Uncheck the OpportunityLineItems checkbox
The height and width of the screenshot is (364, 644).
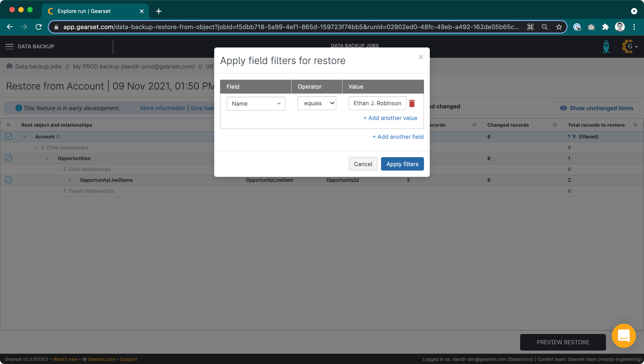8,180
